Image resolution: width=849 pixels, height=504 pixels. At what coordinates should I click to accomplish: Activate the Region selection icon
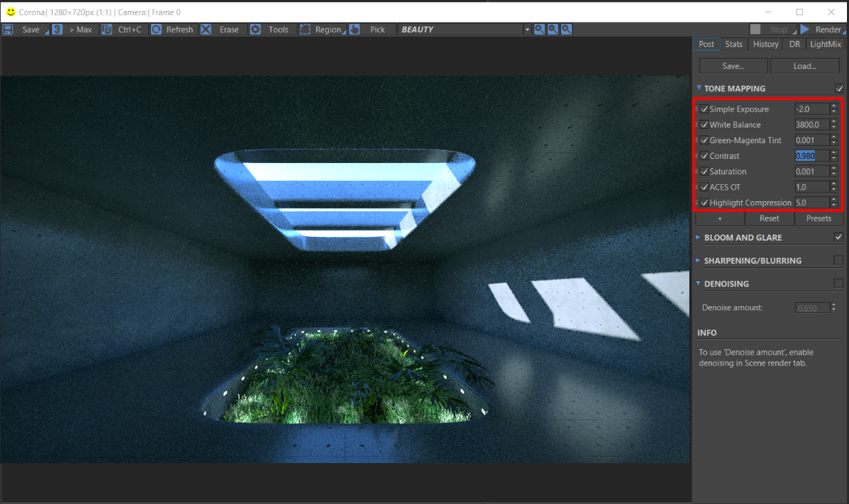point(305,29)
